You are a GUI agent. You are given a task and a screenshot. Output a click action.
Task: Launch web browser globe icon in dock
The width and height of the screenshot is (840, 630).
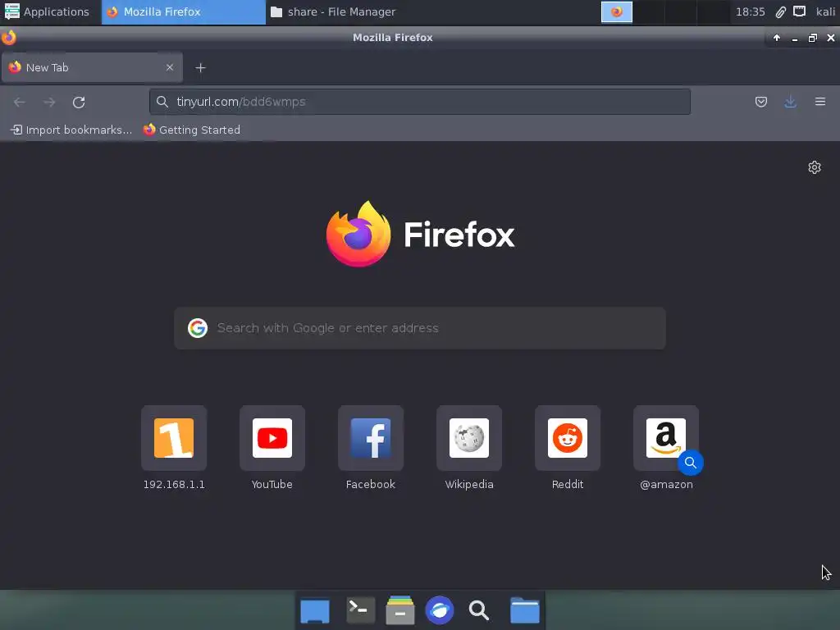click(440, 610)
